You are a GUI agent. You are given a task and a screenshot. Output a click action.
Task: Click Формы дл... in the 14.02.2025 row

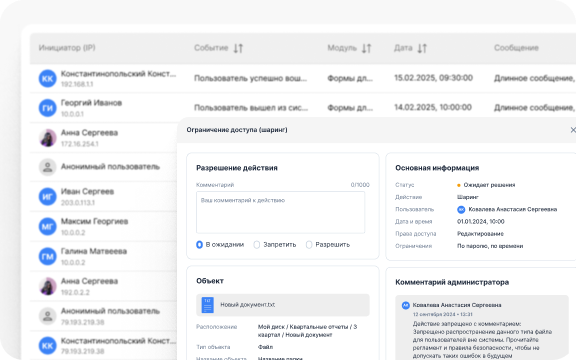click(x=350, y=108)
